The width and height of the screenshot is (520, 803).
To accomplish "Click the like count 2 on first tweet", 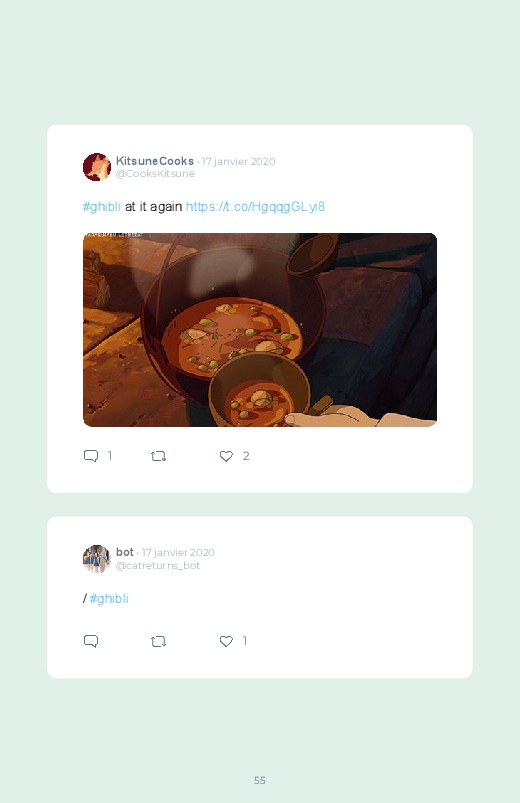I will click(x=246, y=456).
